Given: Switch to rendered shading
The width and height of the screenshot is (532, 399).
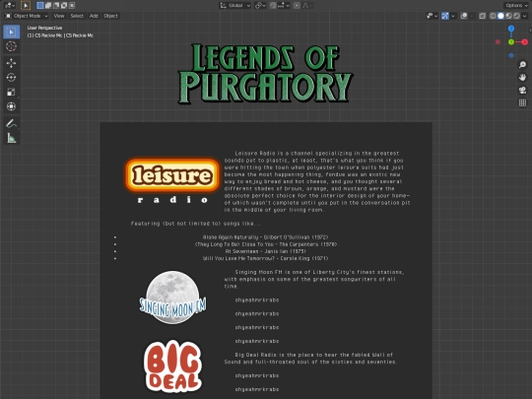Looking at the screenshot, I should pos(516,16).
